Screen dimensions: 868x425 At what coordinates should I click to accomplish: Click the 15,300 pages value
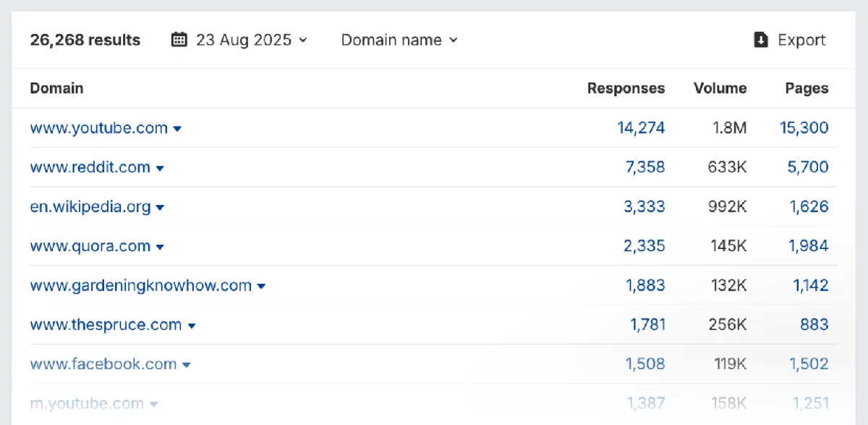[804, 128]
